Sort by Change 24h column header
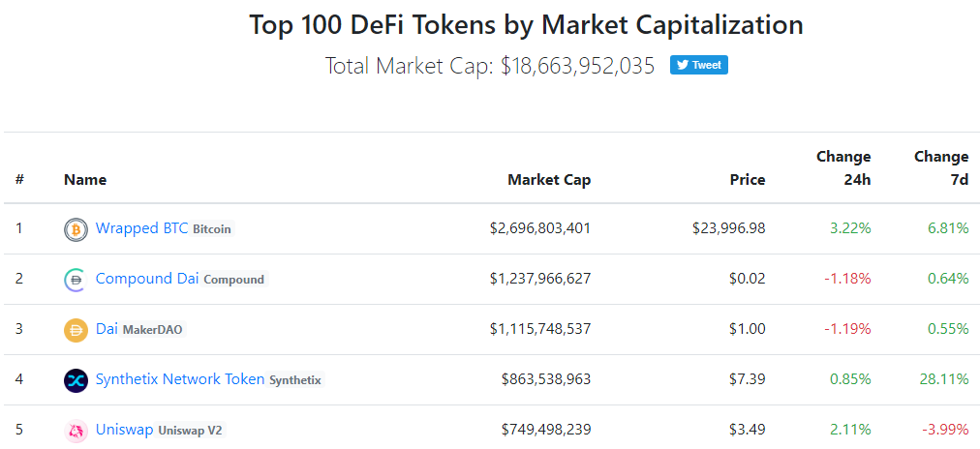 point(842,167)
